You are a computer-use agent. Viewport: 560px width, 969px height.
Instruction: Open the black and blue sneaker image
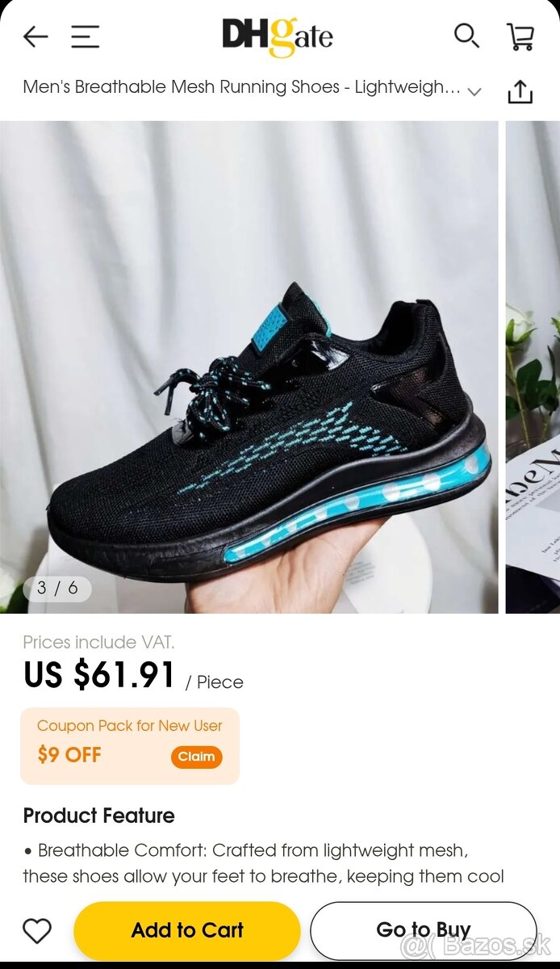point(249,367)
